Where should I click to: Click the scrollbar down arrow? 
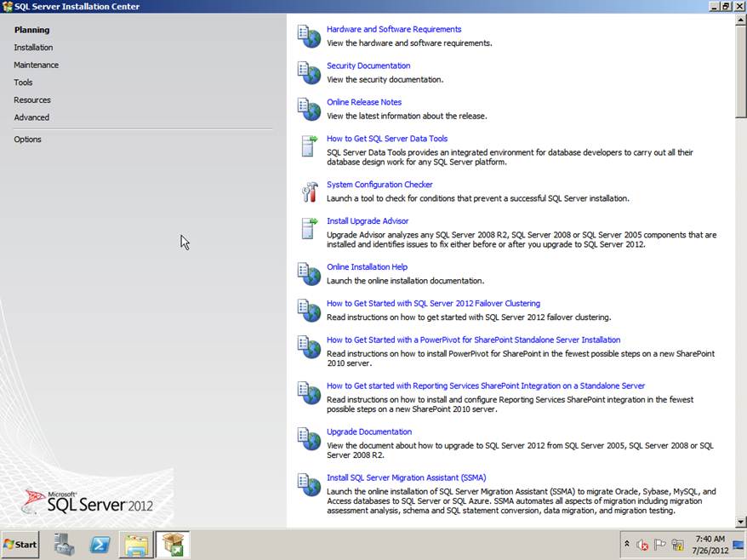(741, 522)
